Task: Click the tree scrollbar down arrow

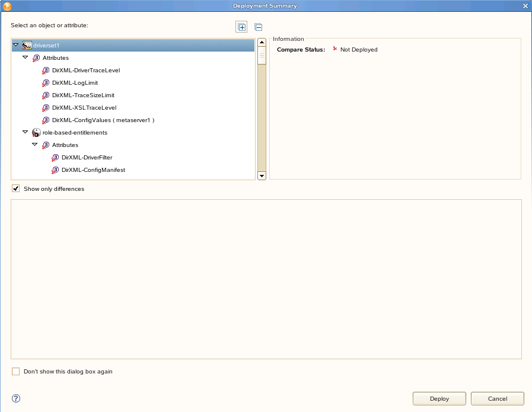Action: (262, 175)
